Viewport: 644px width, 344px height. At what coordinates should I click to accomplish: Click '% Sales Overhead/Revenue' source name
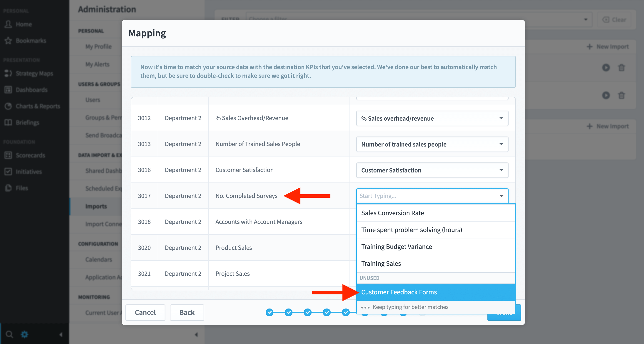(252, 118)
